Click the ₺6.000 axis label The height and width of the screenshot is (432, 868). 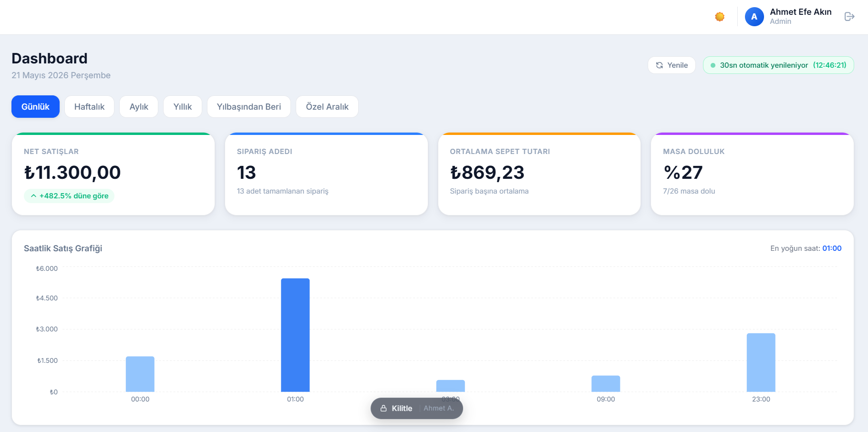(x=47, y=268)
